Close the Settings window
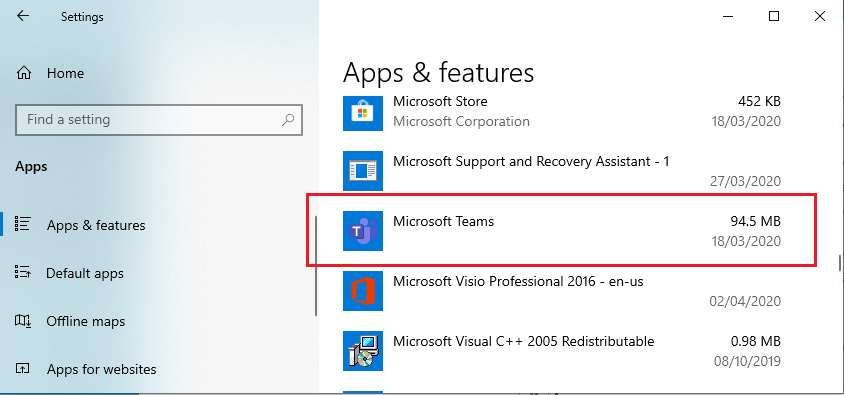This screenshot has height=395, width=844. [820, 16]
